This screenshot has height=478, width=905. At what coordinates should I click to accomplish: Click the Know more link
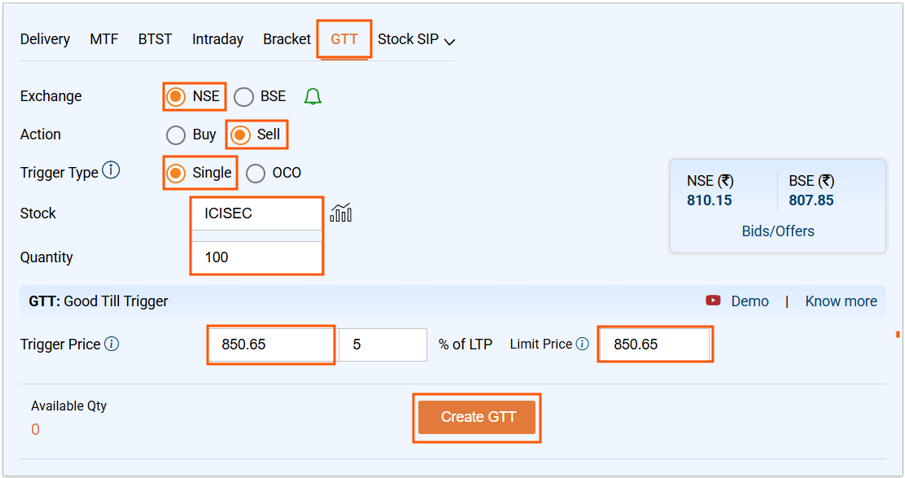pos(840,301)
